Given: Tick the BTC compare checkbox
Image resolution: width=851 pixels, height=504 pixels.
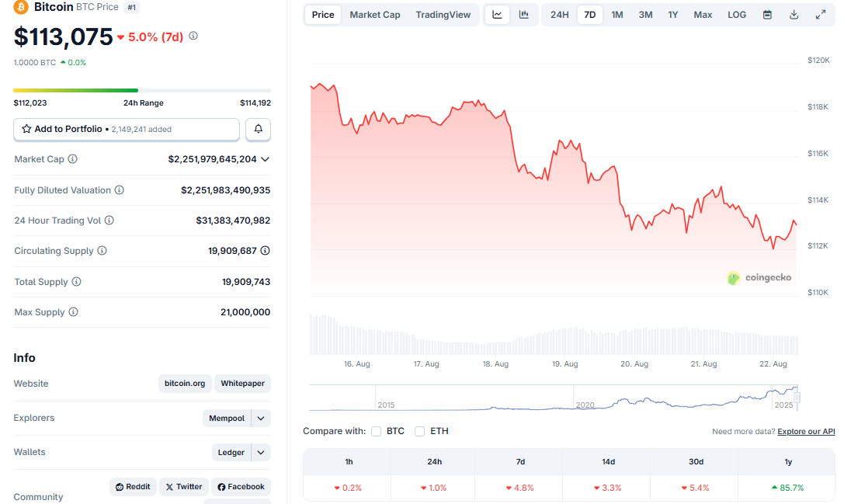Looking at the screenshot, I should pos(376,432).
